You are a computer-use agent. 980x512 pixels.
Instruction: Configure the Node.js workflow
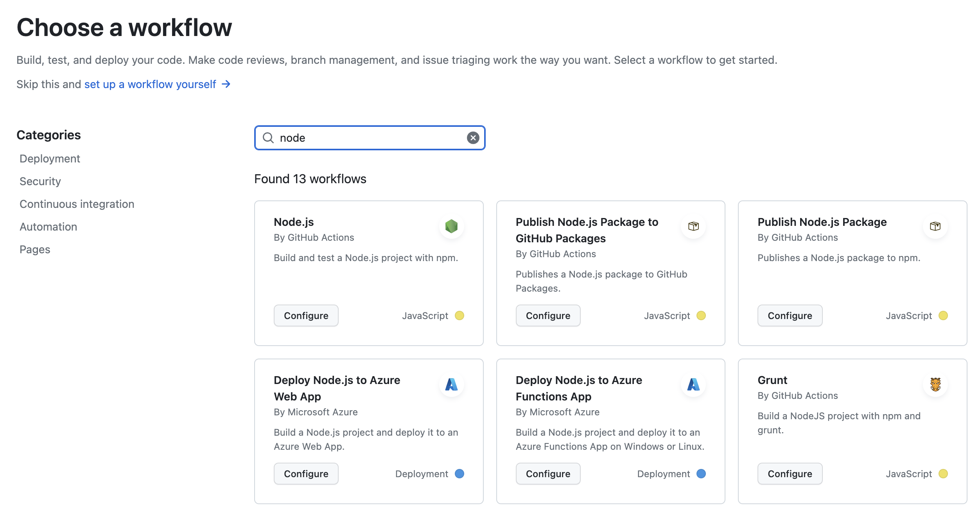306,315
